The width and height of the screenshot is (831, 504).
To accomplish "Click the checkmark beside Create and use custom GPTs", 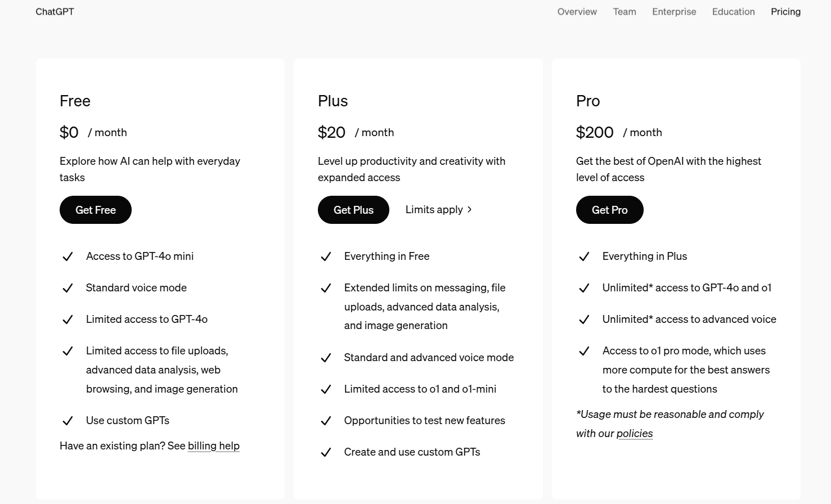I will point(326,452).
